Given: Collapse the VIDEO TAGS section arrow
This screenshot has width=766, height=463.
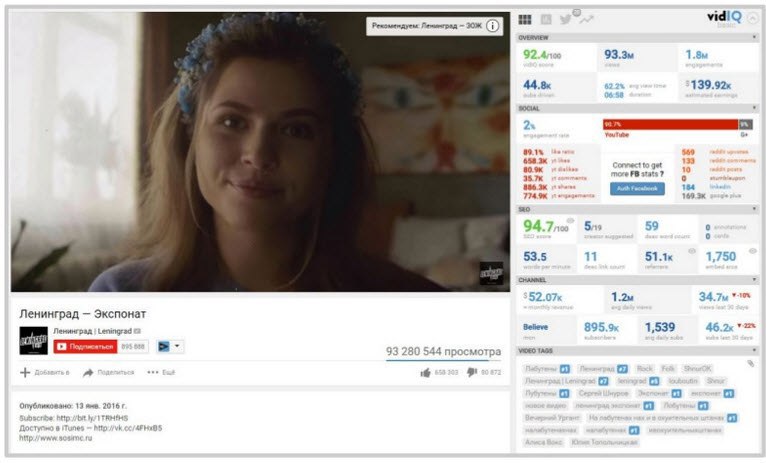Looking at the screenshot, I should tap(754, 351).
